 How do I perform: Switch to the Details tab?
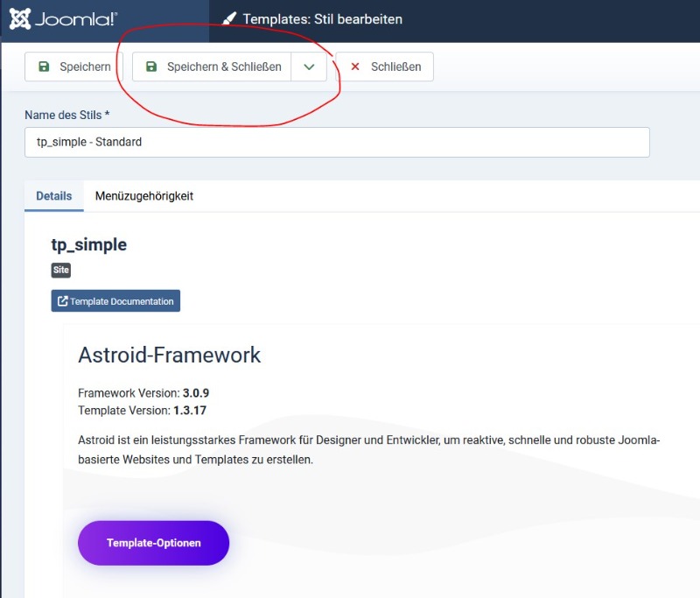click(x=54, y=196)
